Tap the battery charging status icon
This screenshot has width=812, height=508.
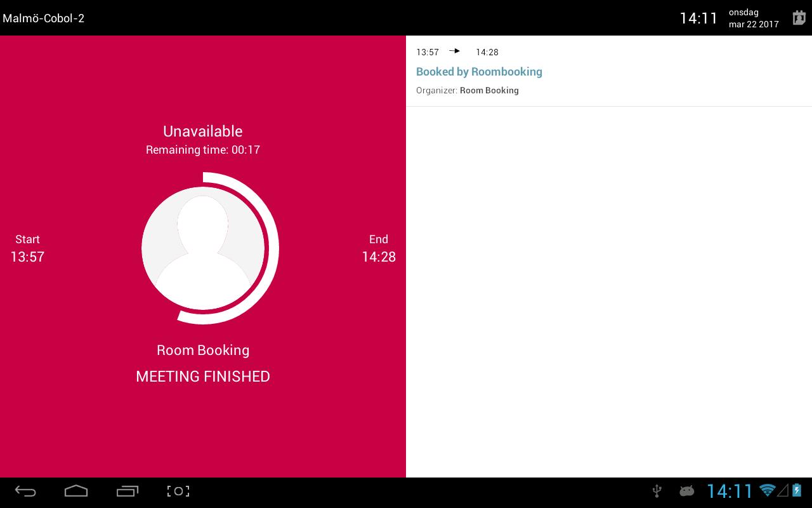(797, 490)
